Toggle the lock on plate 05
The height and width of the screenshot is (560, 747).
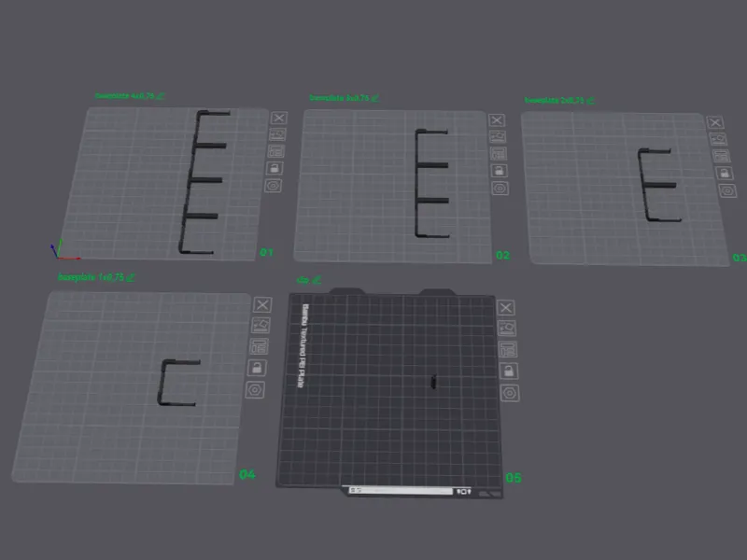[x=509, y=371]
